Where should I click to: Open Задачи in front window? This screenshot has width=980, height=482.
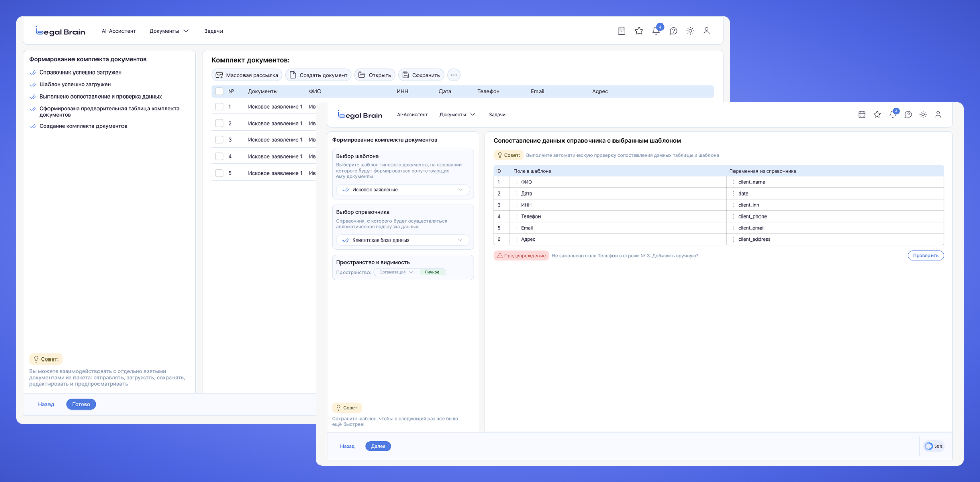point(497,115)
